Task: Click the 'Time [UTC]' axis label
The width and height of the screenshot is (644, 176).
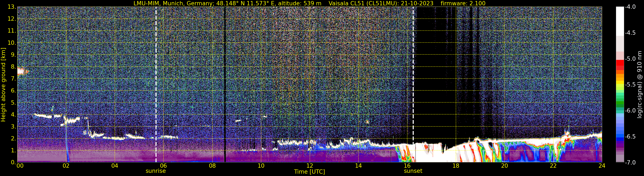Action: pos(310,172)
